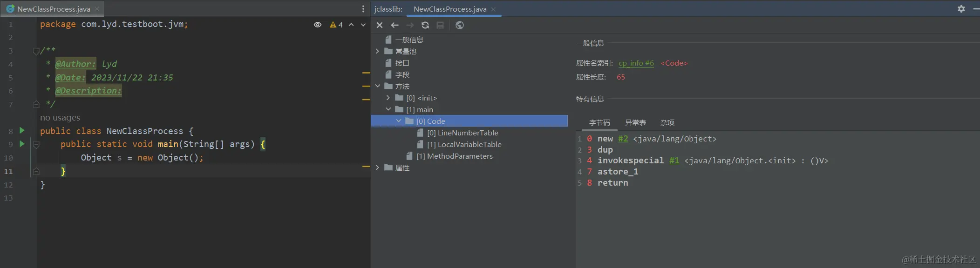The height and width of the screenshot is (268, 980).
Task: Follow the #2 constant pool link
Action: tap(623, 139)
